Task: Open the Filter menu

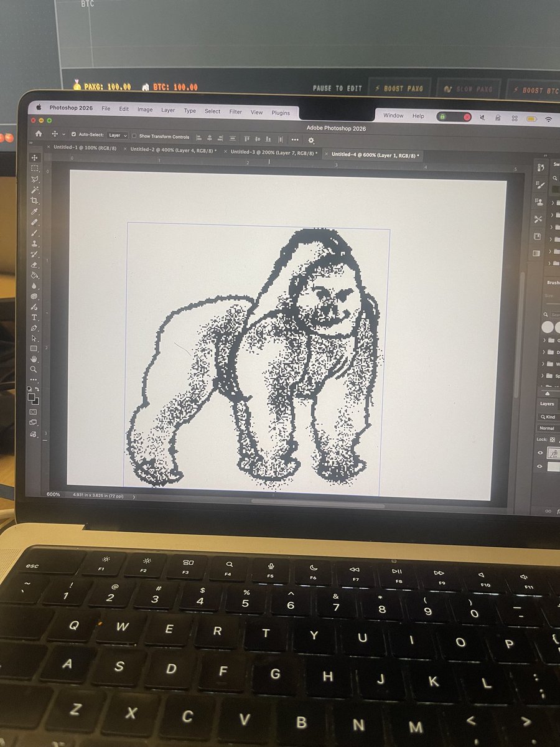Action: pos(235,112)
